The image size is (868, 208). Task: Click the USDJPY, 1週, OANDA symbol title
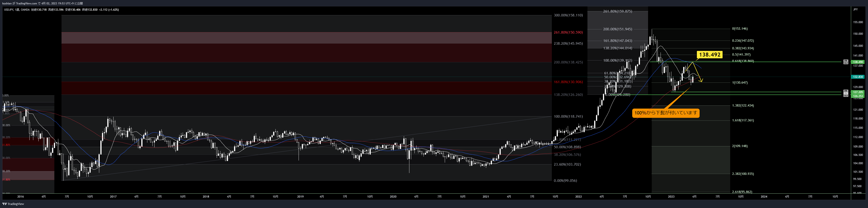tap(16, 10)
